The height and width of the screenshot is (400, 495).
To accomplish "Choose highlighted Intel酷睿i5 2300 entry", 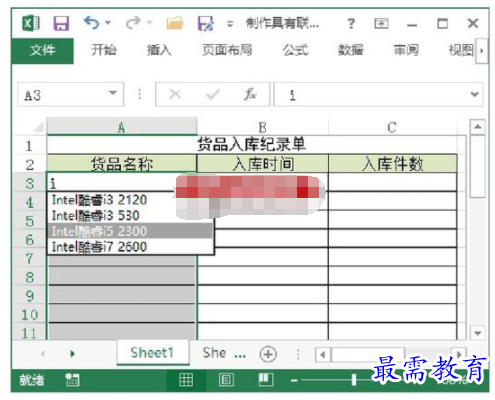I will coord(130,231).
